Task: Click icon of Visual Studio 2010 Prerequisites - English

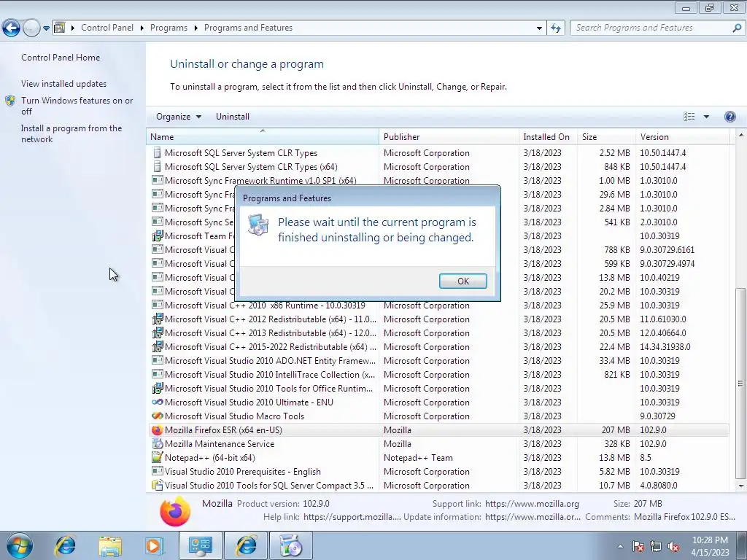Action: tap(157, 472)
